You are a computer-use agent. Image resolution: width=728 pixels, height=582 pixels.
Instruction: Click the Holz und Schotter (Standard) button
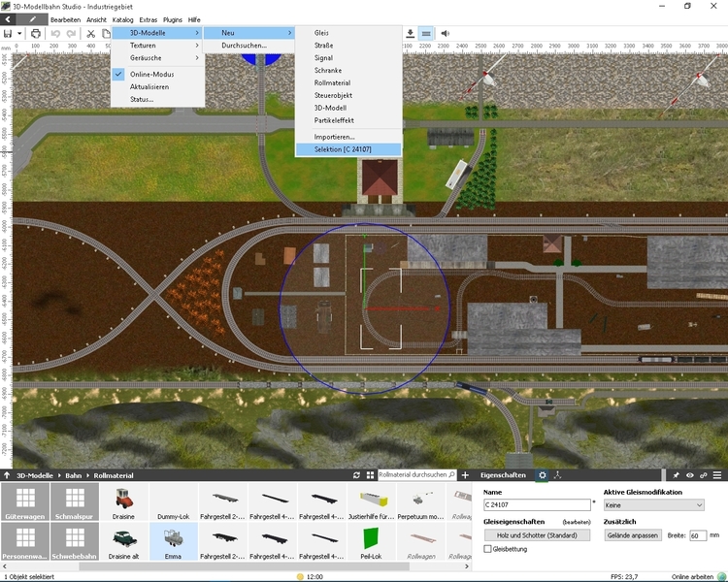point(537,535)
